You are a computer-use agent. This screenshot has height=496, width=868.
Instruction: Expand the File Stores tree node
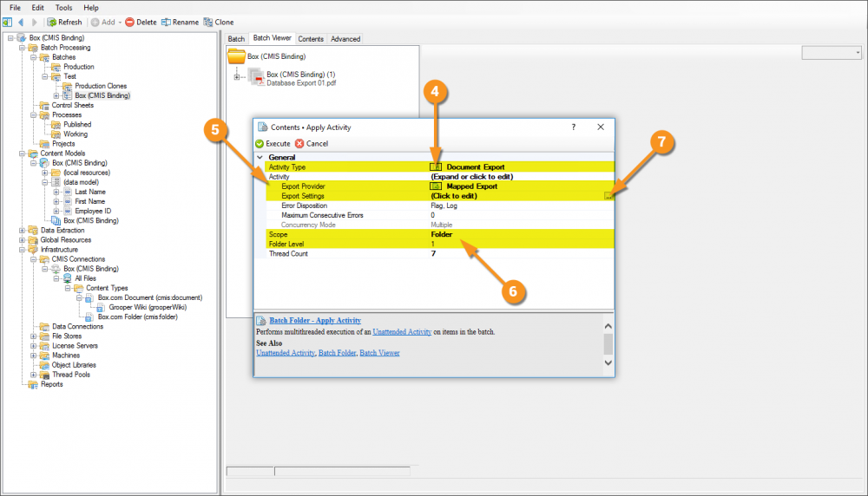click(x=34, y=336)
